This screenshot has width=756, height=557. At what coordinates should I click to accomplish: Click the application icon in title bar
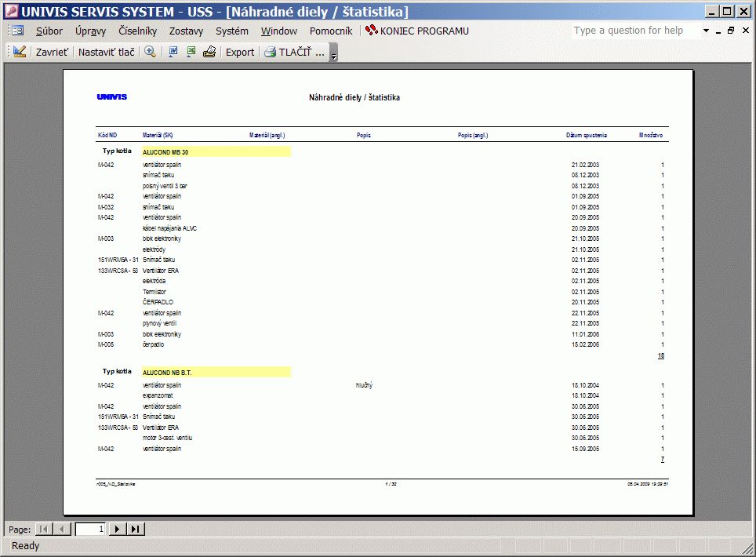coord(11,11)
